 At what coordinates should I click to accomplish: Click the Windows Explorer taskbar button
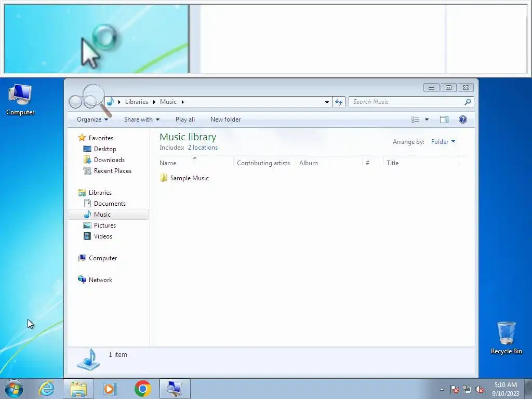point(78,389)
